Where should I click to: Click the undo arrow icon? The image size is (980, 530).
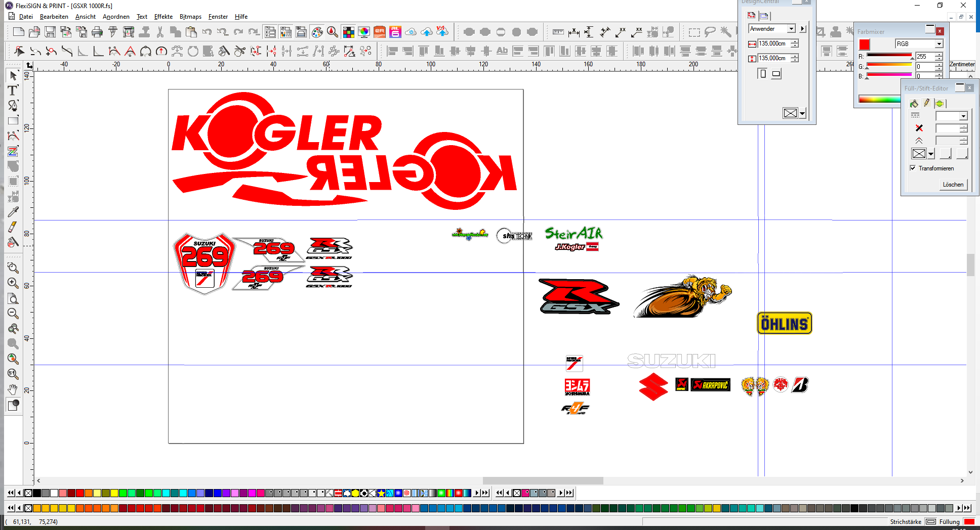(207, 32)
